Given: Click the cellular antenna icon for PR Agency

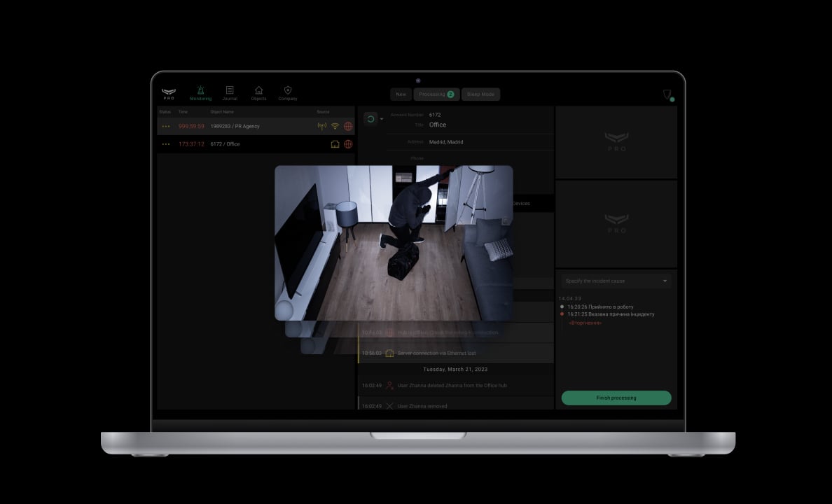Looking at the screenshot, I should (322, 127).
